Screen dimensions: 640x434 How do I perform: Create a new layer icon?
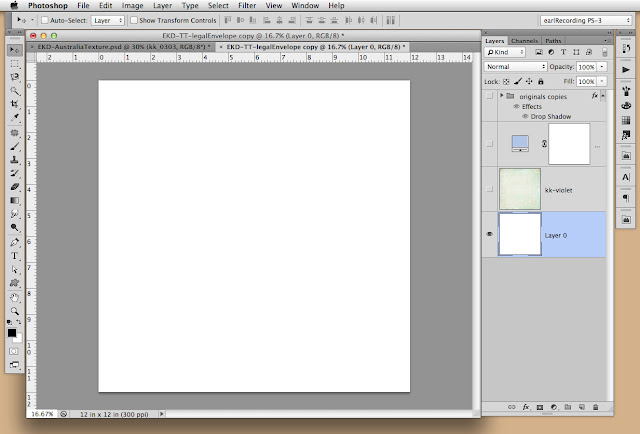[x=582, y=407]
